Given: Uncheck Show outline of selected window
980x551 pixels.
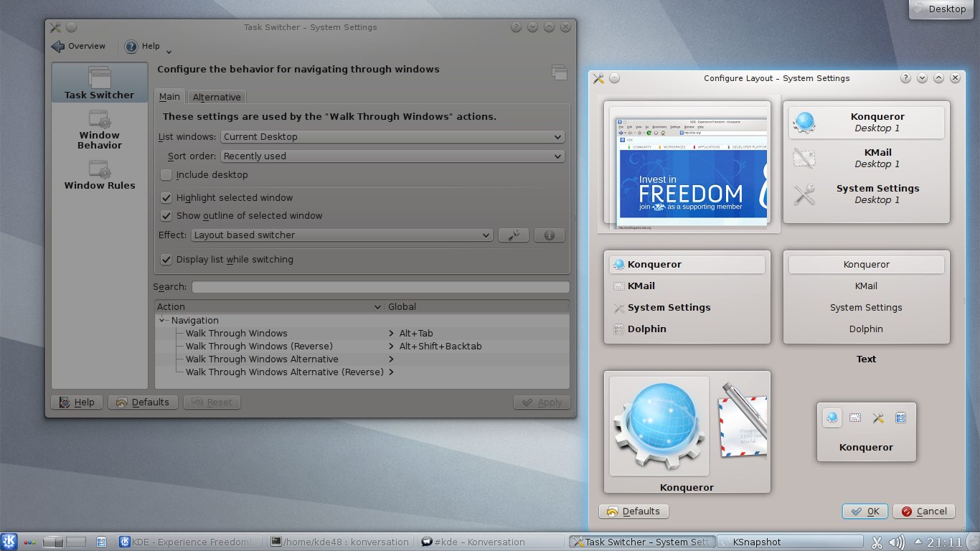Looking at the screenshot, I should [x=166, y=216].
